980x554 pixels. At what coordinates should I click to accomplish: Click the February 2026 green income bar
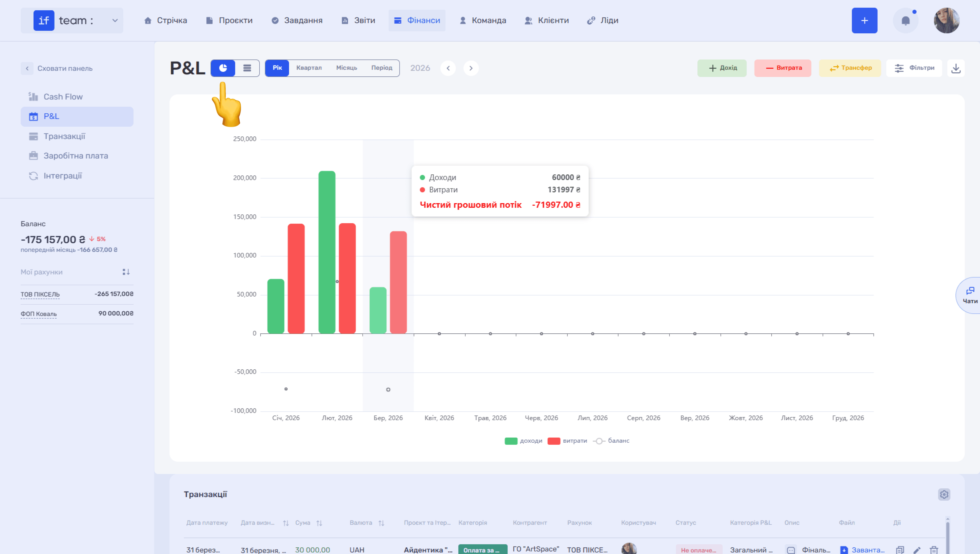(327, 252)
